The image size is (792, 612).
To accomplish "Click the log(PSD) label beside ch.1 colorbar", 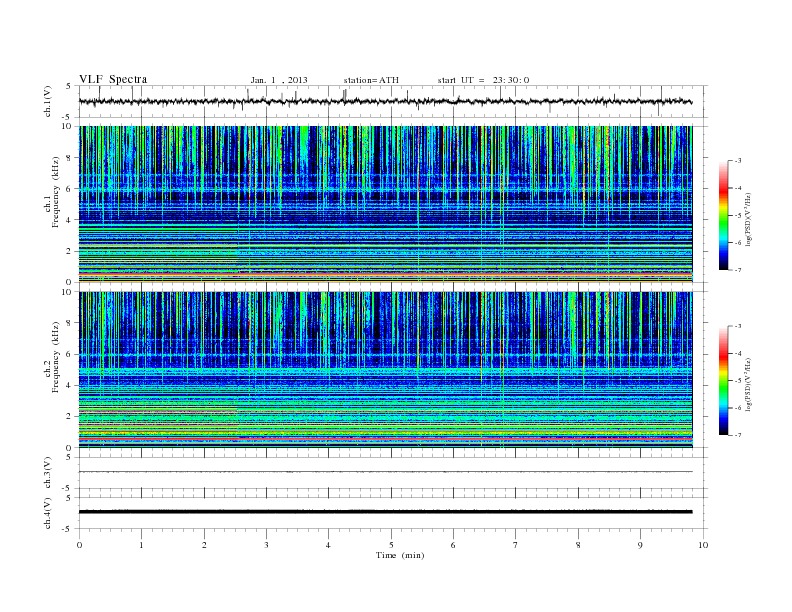I will (749, 220).
